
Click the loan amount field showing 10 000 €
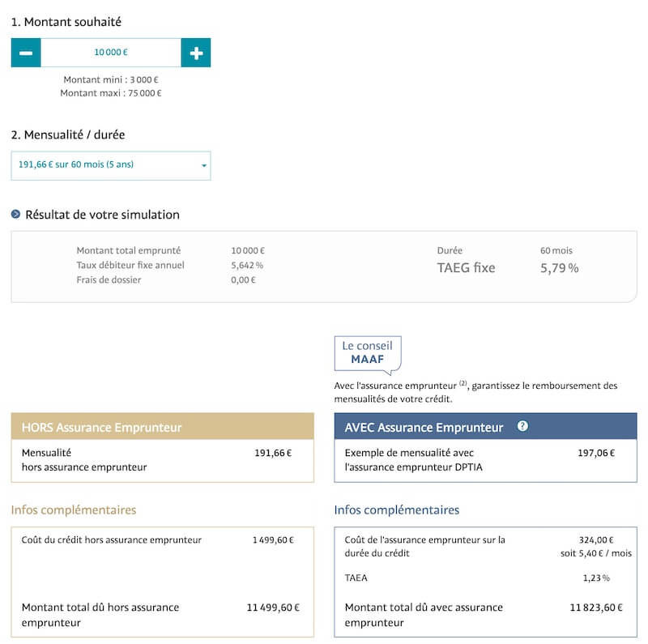111,53
